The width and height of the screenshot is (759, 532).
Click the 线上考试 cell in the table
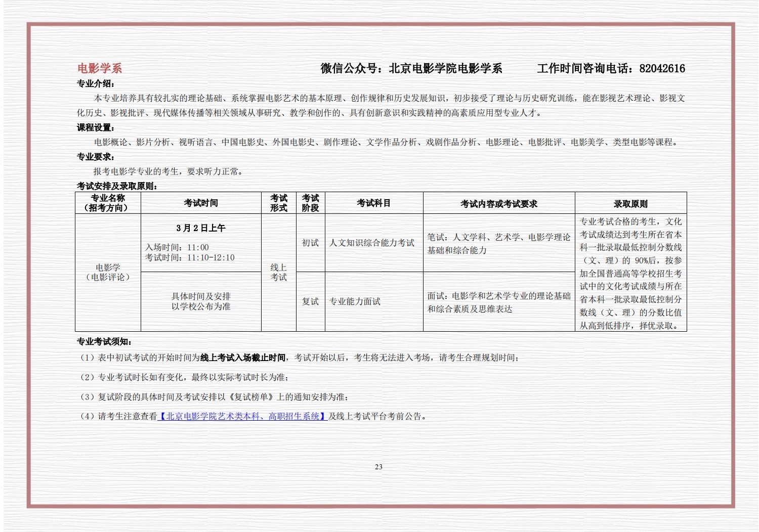278,272
